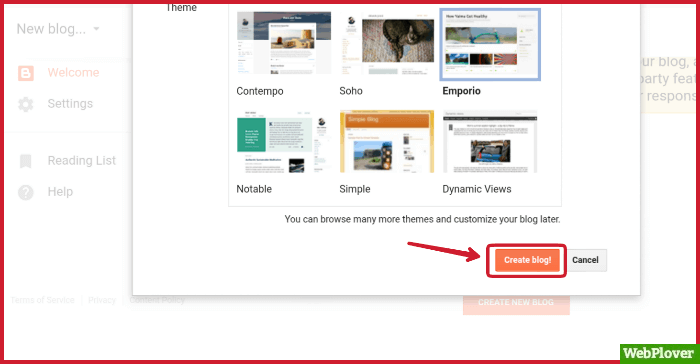
Task: Open the Welcome sidebar item
Action: 73,72
